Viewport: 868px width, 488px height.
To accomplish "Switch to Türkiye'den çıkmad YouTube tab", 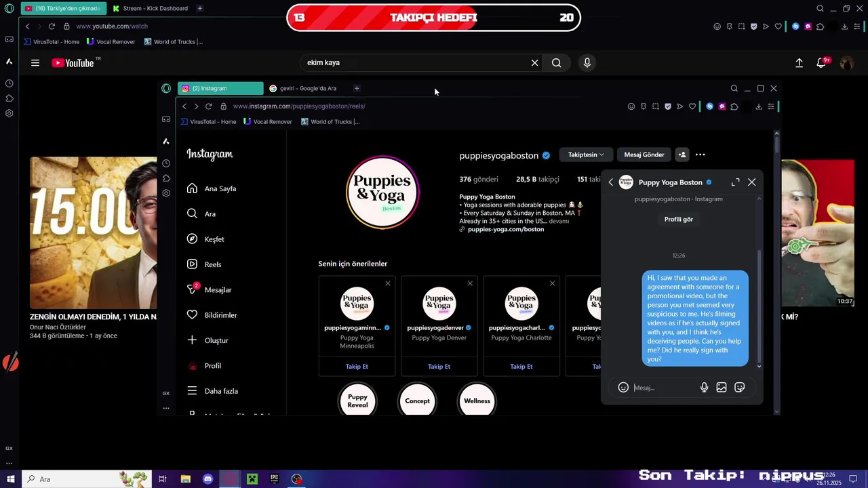I will point(64,8).
